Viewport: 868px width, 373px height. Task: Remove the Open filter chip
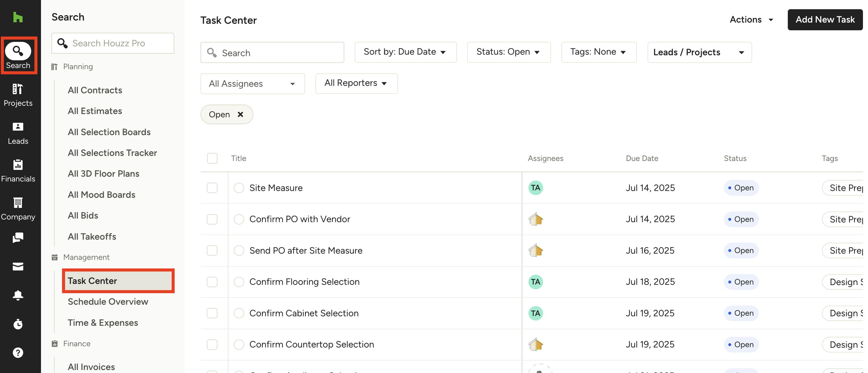pyautogui.click(x=241, y=114)
